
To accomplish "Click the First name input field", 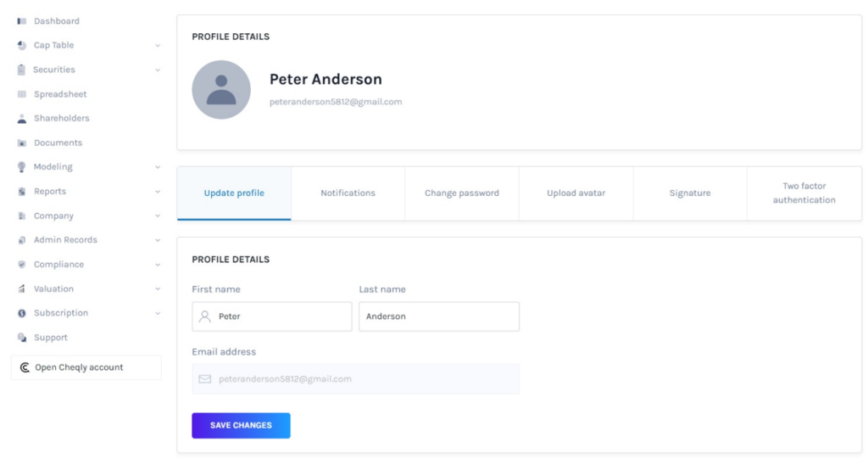I will point(272,316).
